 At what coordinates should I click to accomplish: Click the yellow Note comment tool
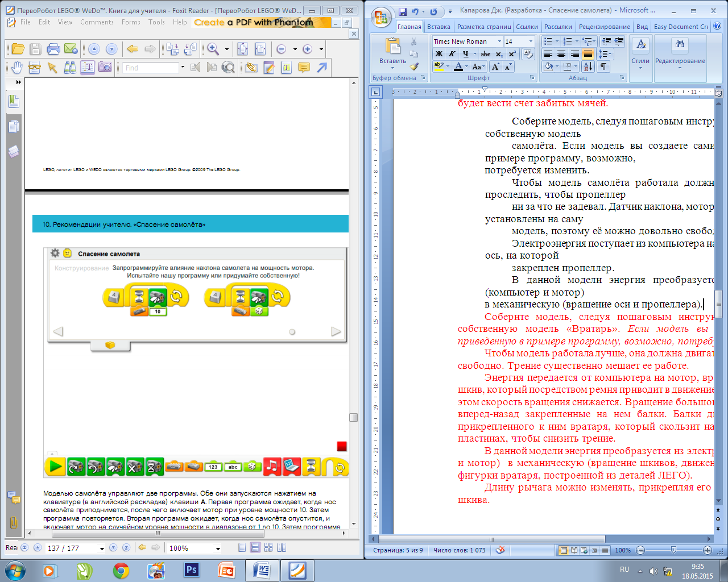pos(304,68)
